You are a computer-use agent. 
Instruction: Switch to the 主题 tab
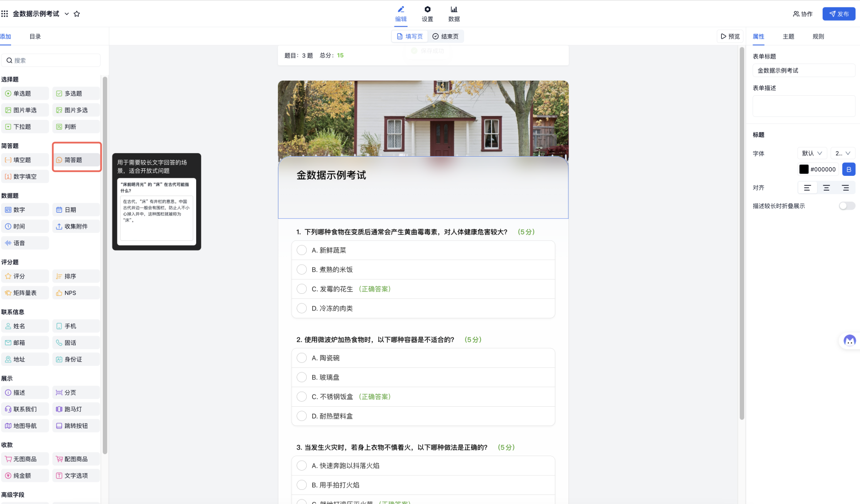point(788,37)
